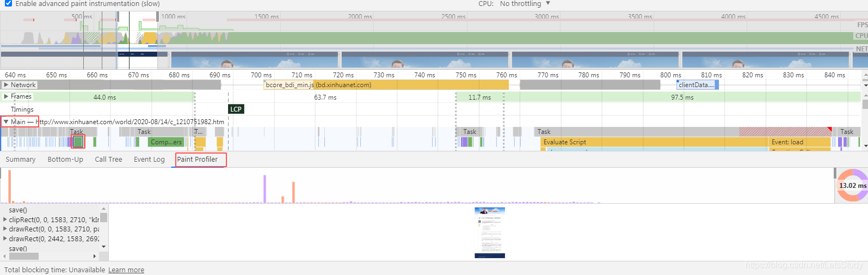Click scroll-left arrow of command list scrollbar
The image size is (868, 275).
pyautogui.click(x=5, y=256)
